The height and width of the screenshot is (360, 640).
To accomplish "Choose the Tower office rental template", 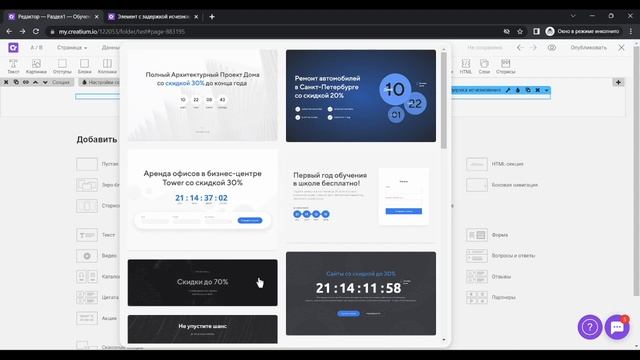I will coord(202,200).
